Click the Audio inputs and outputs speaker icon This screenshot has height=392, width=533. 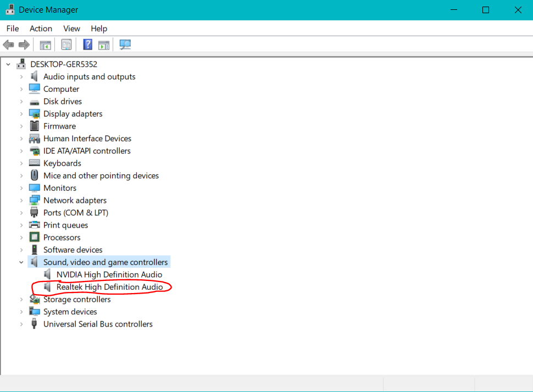34,76
